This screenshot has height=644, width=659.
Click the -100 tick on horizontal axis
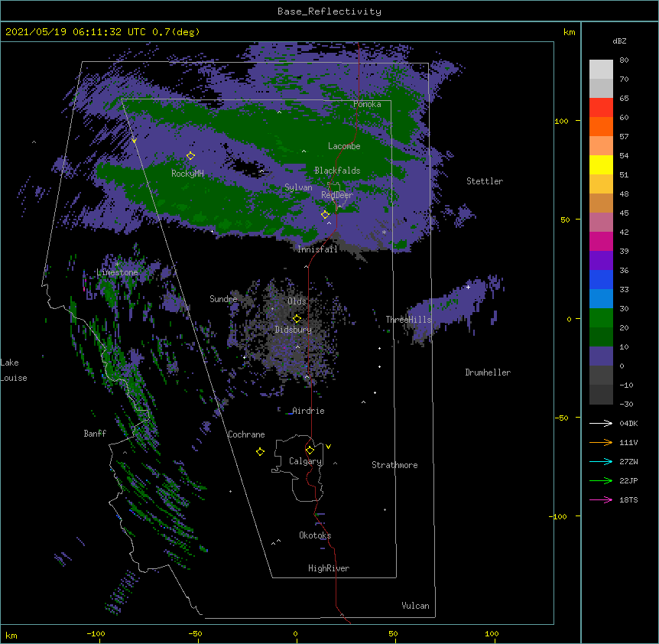click(96, 633)
